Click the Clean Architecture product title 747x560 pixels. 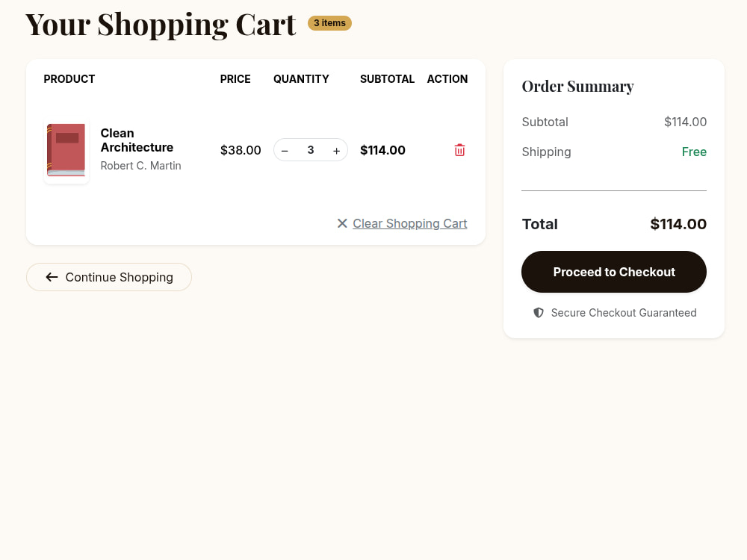(137, 140)
